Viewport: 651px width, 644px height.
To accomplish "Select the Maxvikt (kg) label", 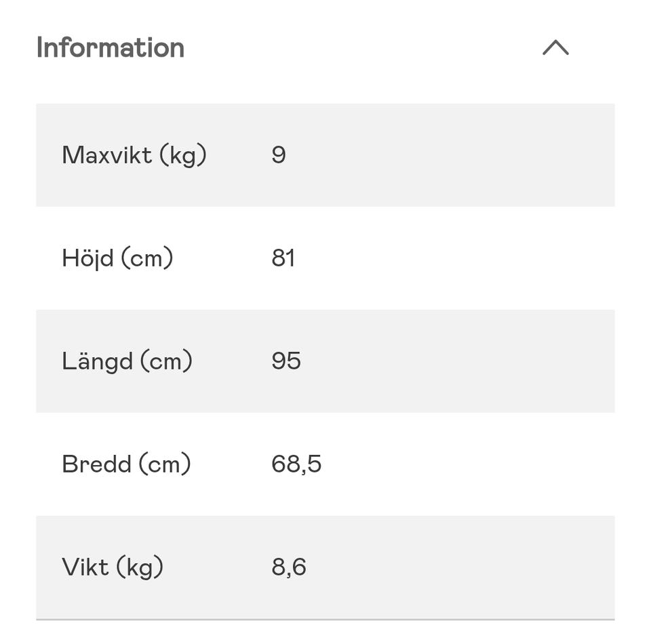I will [134, 155].
